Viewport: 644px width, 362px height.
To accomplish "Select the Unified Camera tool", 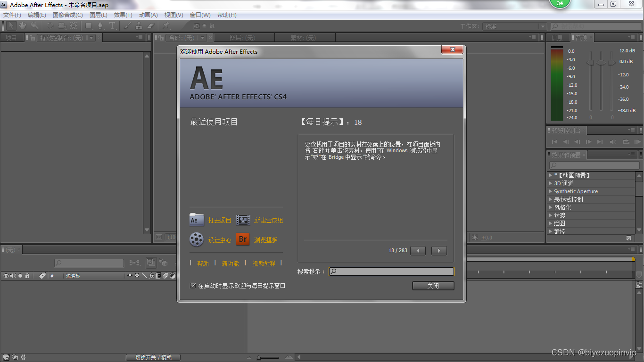I will click(62, 26).
